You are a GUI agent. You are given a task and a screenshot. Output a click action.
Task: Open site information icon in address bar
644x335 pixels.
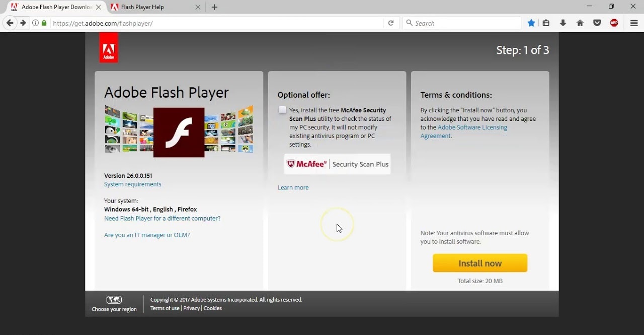[x=35, y=23]
